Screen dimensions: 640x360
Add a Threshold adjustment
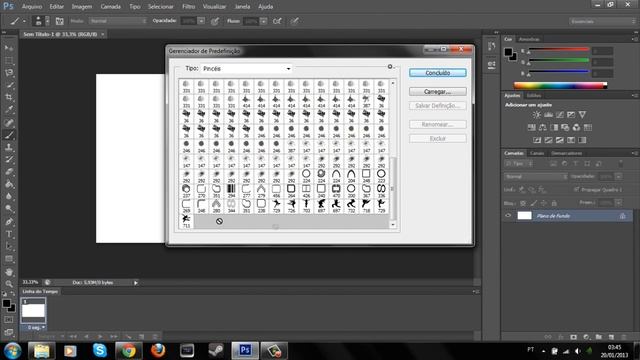click(x=560, y=140)
